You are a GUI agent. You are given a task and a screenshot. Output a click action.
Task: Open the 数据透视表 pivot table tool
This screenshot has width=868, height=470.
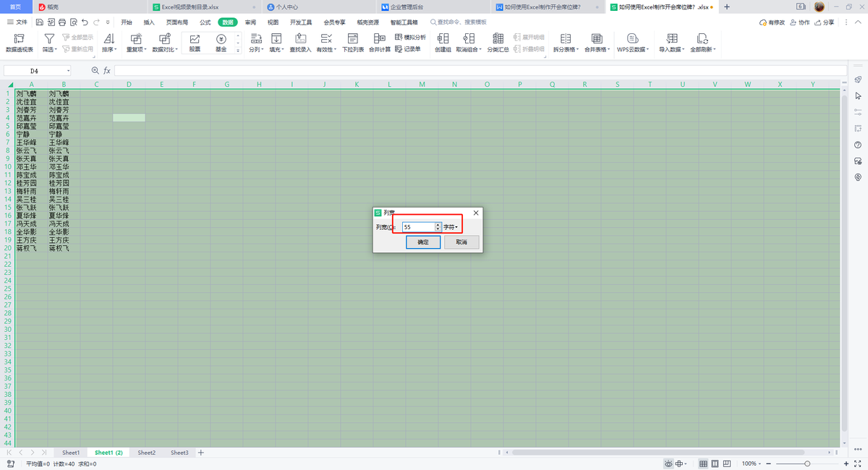pos(20,43)
